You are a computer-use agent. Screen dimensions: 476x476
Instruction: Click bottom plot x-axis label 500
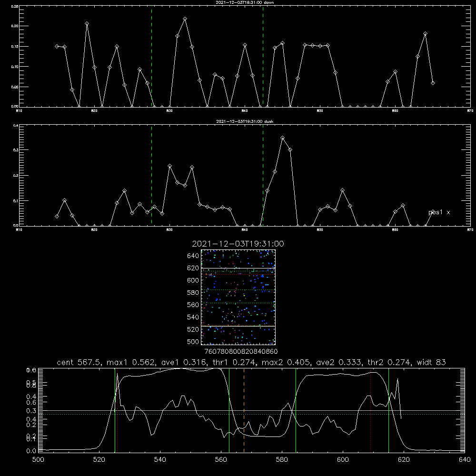click(x=38, y=460)
